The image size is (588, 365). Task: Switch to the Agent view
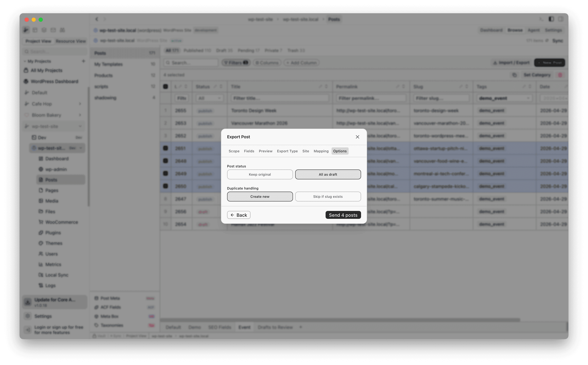click(x=533, y=30)
